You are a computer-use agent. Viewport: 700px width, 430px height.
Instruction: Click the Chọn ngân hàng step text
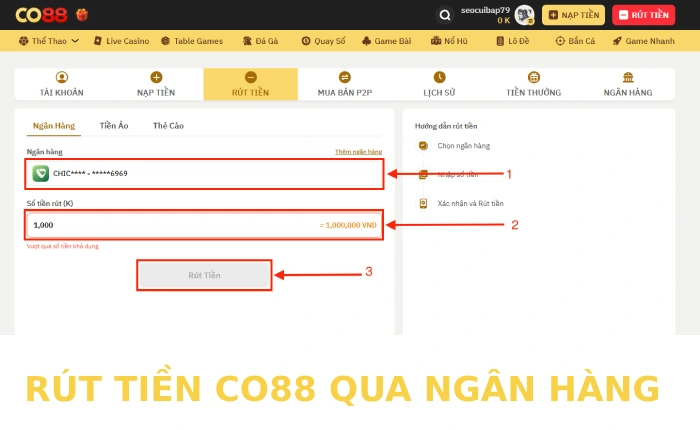[463, 146]
